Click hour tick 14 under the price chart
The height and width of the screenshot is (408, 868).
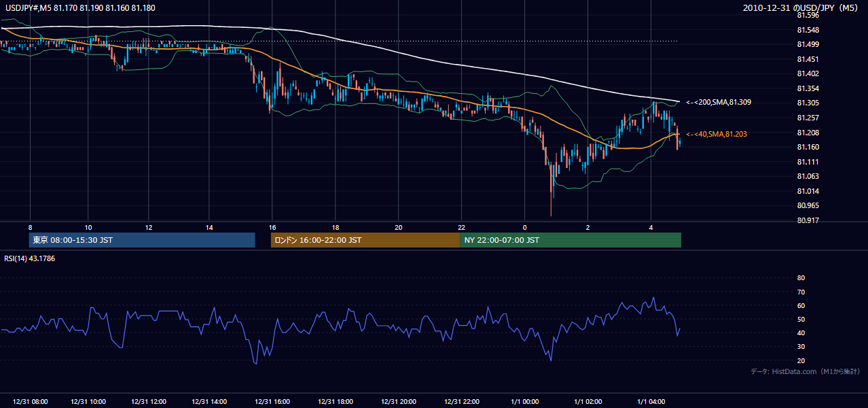pyautogui.click(x=209, y=227)
